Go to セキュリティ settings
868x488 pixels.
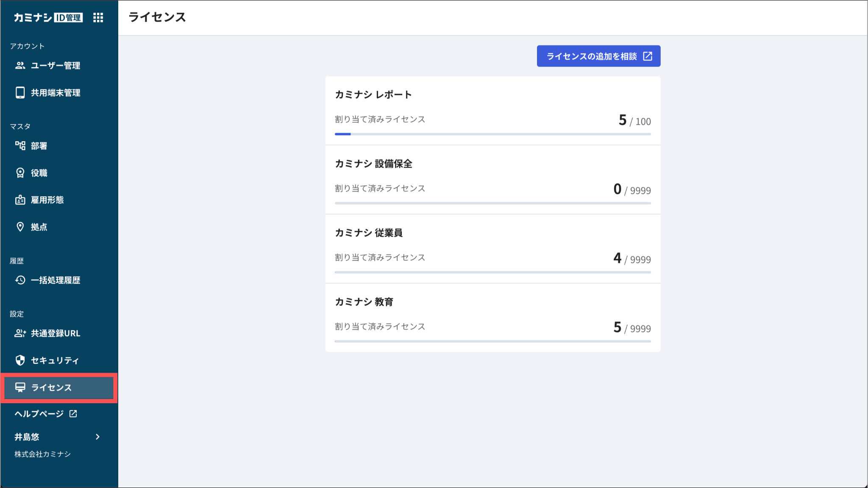pyautogui.click(x=55, y=360)
